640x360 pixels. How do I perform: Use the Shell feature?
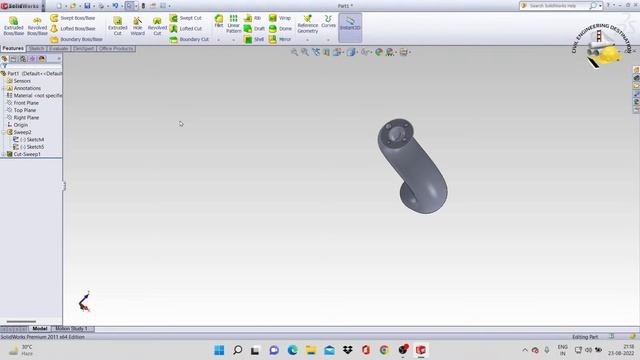[254, 40]
